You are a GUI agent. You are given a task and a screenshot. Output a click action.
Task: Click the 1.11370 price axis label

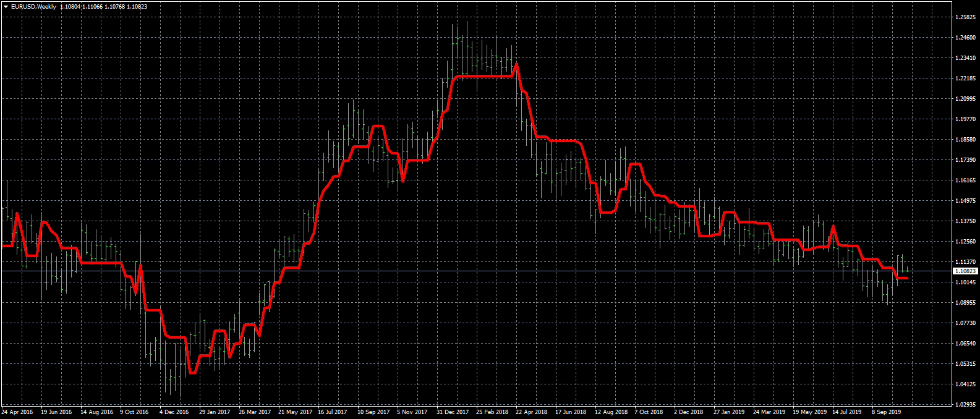click(x=965, y=262)
